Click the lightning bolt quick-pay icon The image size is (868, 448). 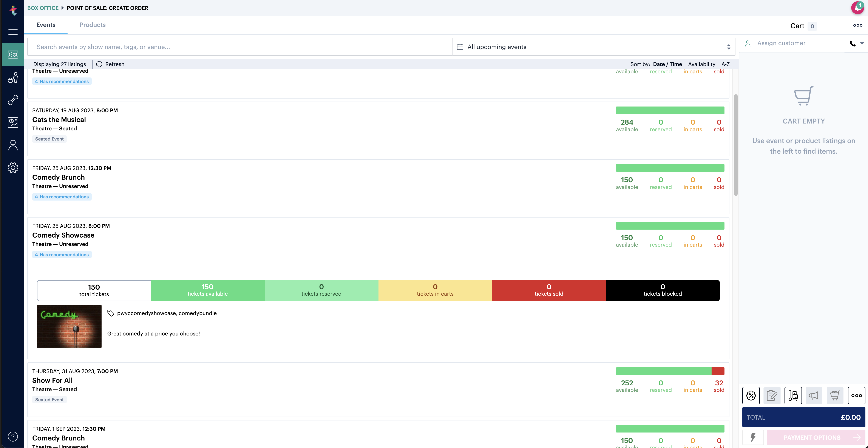pos(753,437)
